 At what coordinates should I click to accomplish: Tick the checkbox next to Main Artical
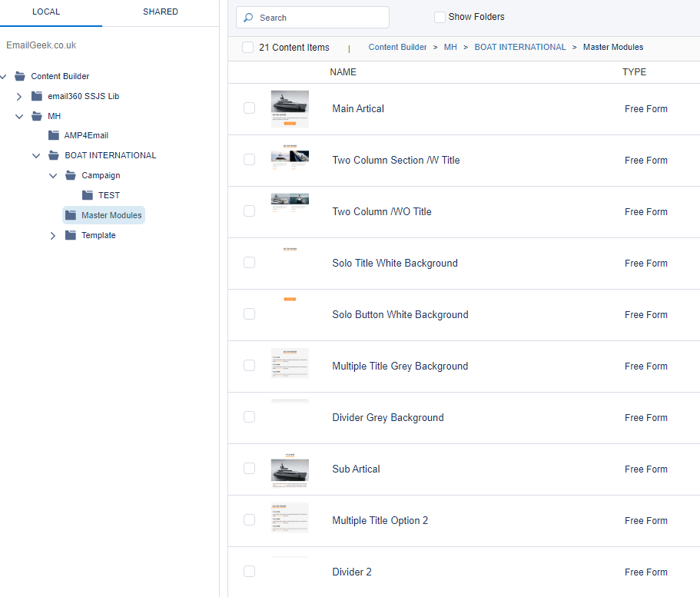(x=249, y=108)
